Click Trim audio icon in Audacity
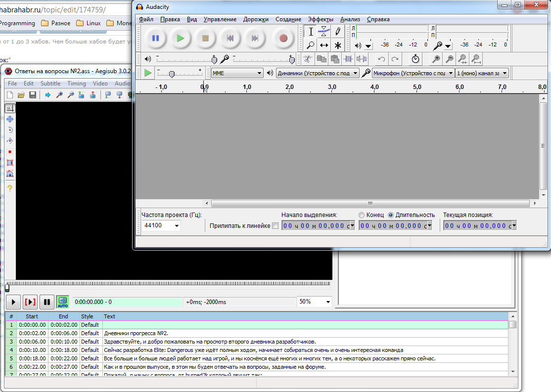The image size is (551, 392). click(348, 59)
